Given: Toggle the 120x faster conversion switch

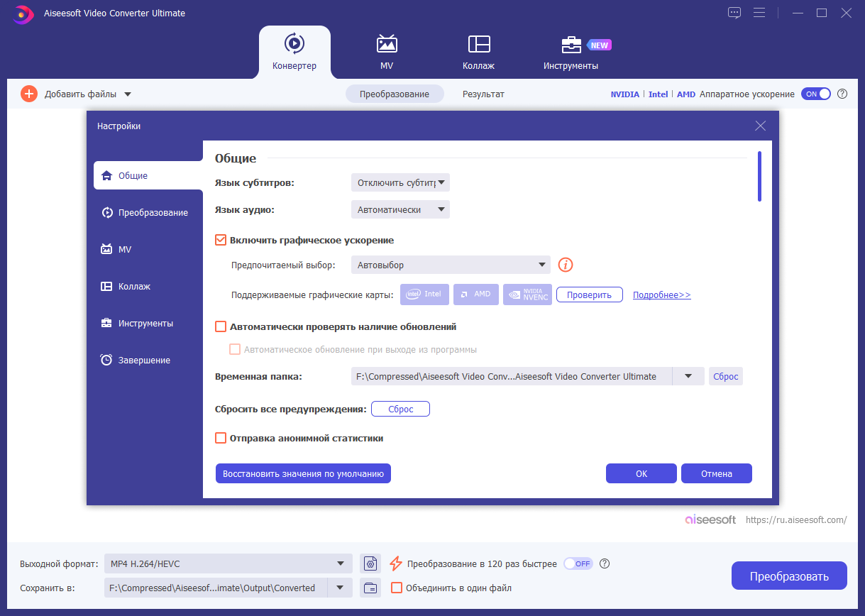Looking at the screenshot, I should [578, 563].
